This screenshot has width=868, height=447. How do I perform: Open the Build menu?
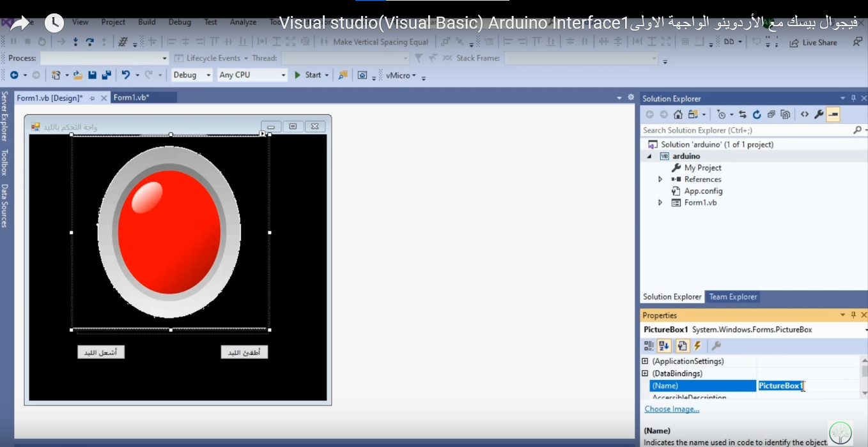(x=147, y=22)
